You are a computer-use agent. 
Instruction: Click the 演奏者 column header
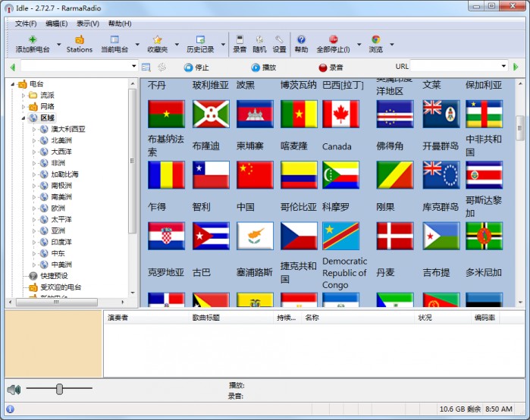(x=147, y=318)
